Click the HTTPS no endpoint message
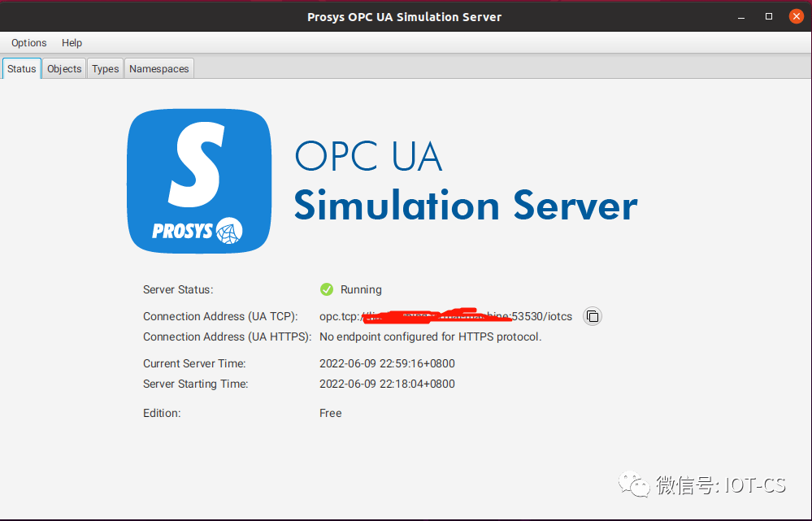812x521 pixels. [x=431, y=336]
